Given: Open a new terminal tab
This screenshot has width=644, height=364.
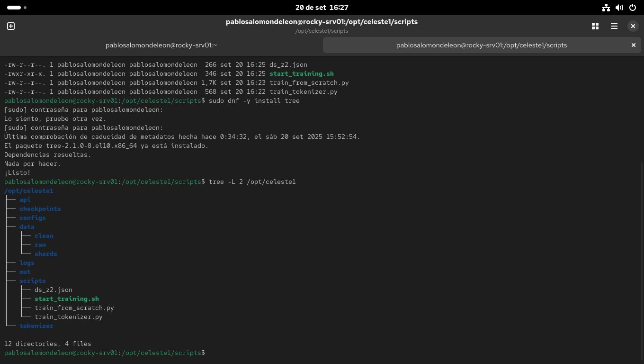Looking at the screenshot, I should [11, 26].
